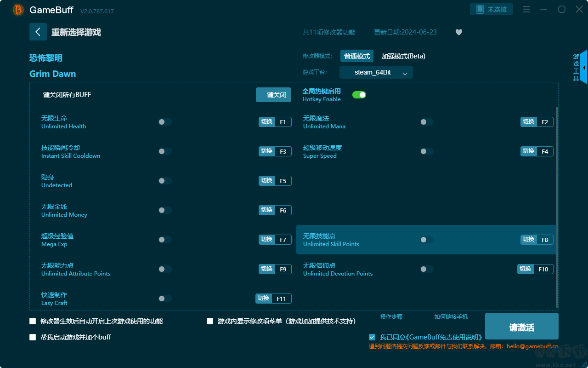Open the hamburger menu in title bar
The height and width of the screenshot is (368, 588).
click(x=526, y=10)
